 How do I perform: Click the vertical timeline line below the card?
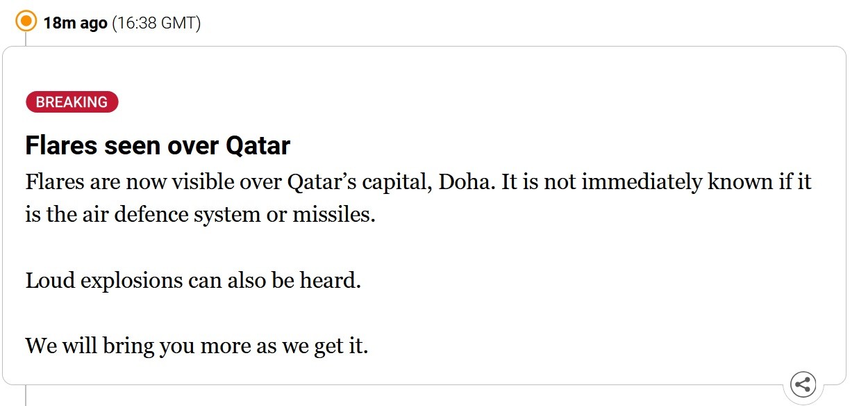(x=26, y=395)
